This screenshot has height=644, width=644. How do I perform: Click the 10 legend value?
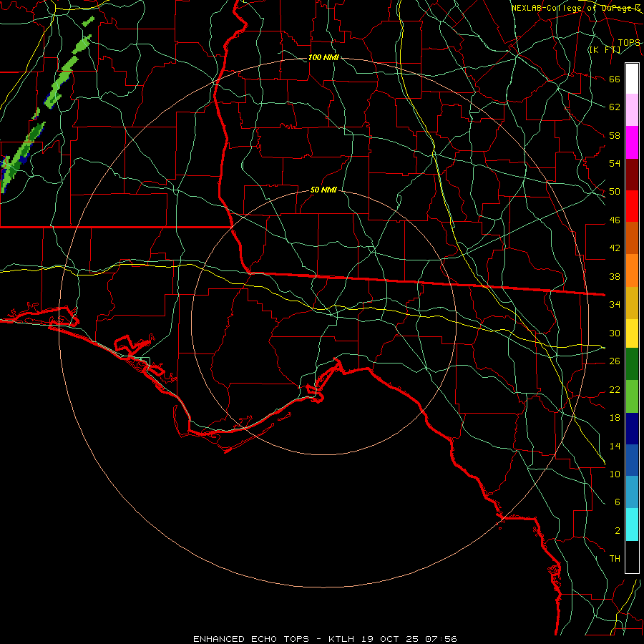615,474
